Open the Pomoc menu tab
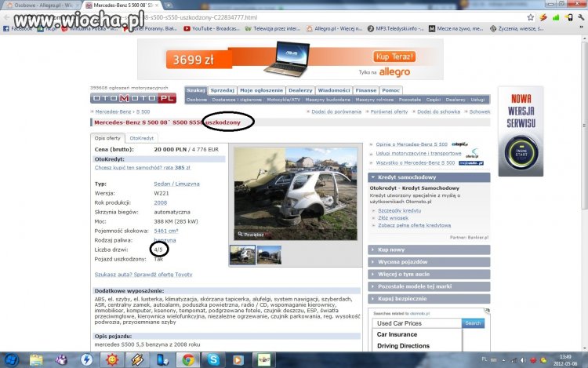This screenshot has width=588, height=368. (x=390, y=90)
